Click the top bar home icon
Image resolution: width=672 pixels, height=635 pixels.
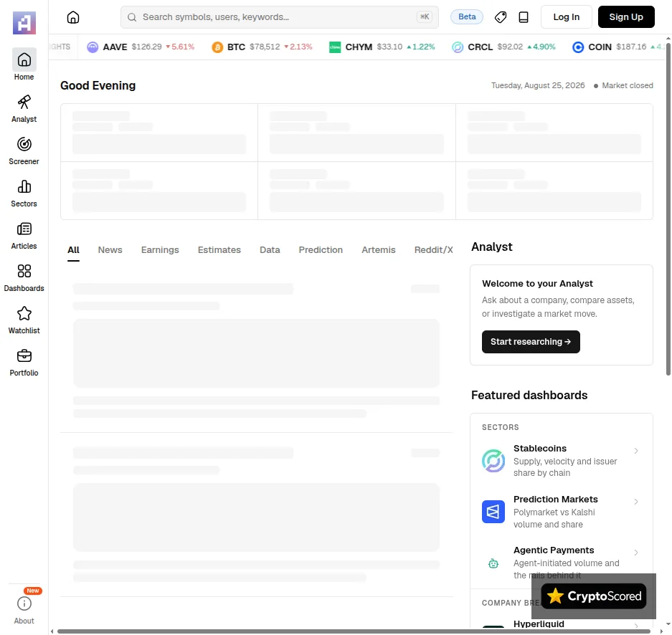coord(73,17)
